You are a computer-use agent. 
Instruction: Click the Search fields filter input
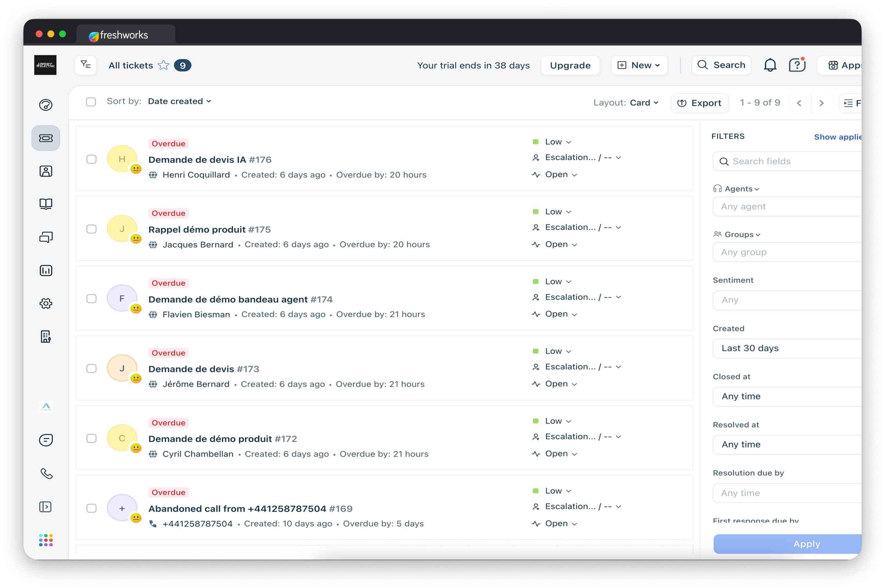pos(788,161)
